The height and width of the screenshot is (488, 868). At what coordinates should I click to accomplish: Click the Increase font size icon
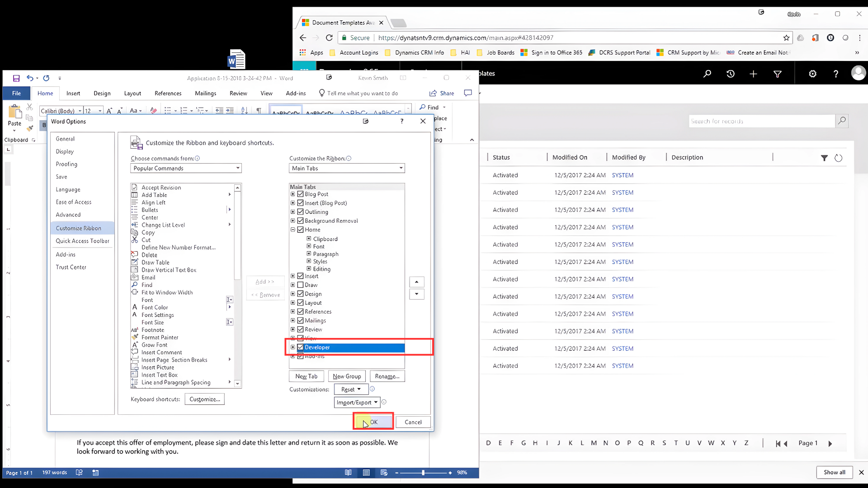click(x=109, y=111)
